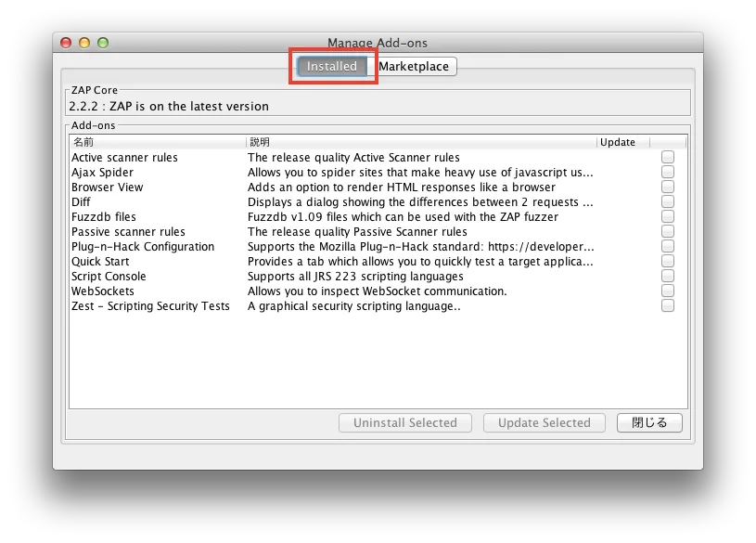Mark the Diff add-on for update
Image resolution: width=756 pixels, height=543 pixels.
[667, 201]
